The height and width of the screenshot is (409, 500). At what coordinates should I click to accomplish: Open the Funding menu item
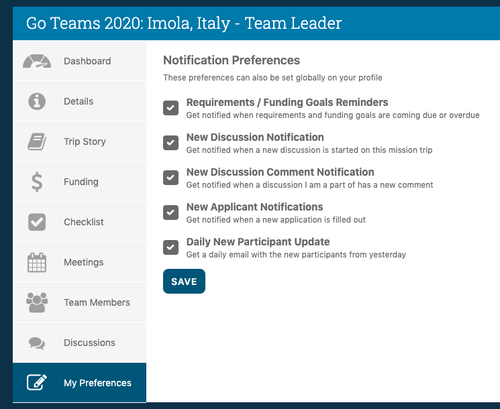[80, 182]
